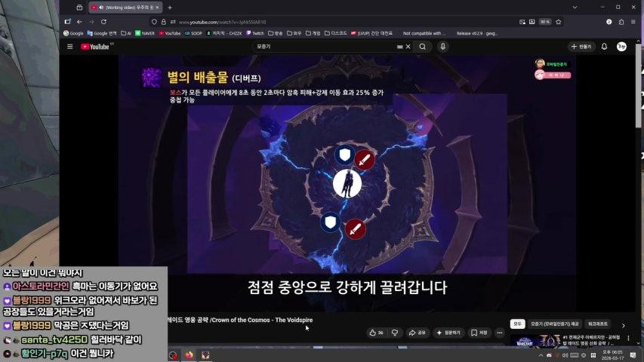Open the Google bookmark
The width and height of the screenshot is (644, 362).
click(x=73, y=33)
